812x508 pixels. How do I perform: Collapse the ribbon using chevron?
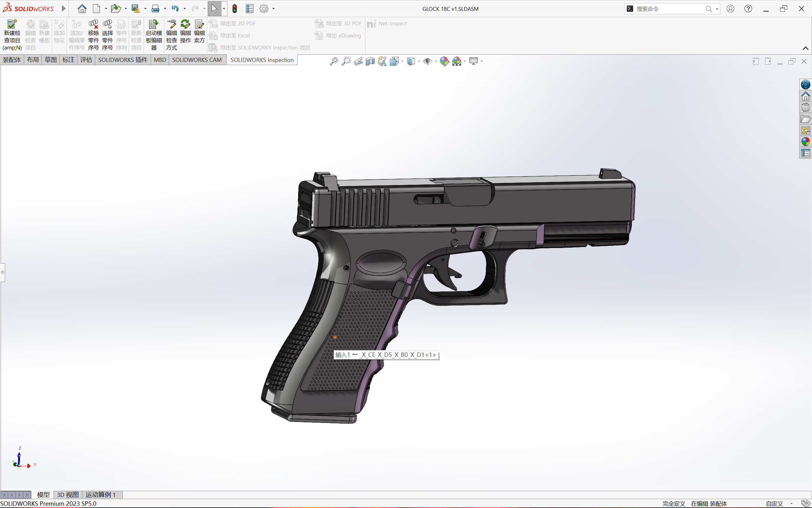pos(806,48)
